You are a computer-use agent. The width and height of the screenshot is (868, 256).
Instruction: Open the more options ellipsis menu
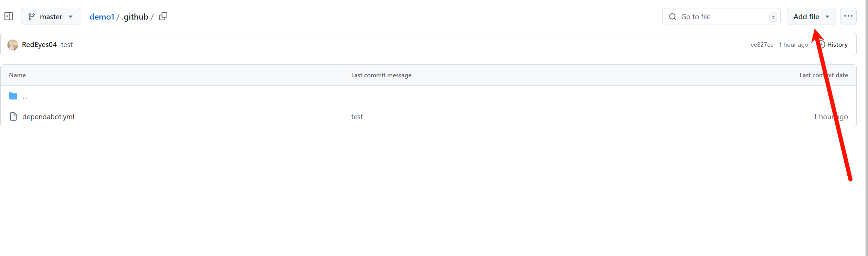(x=848, y=16)
